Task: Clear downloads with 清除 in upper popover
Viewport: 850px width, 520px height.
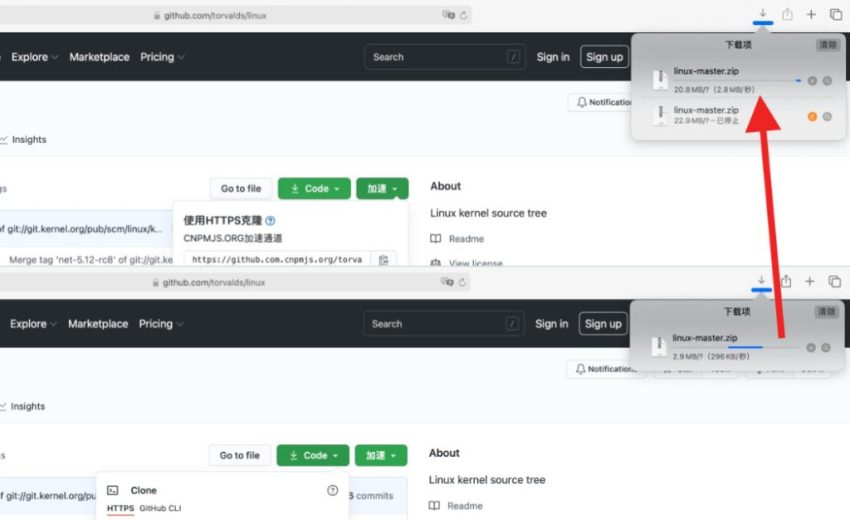Action: (x=827, y=44)
